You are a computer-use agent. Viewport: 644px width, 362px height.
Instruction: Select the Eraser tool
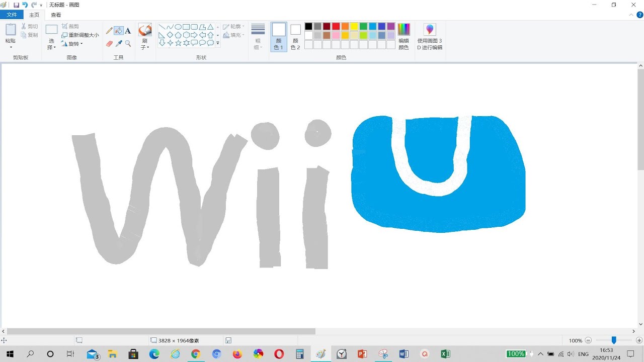click(109, 44)
